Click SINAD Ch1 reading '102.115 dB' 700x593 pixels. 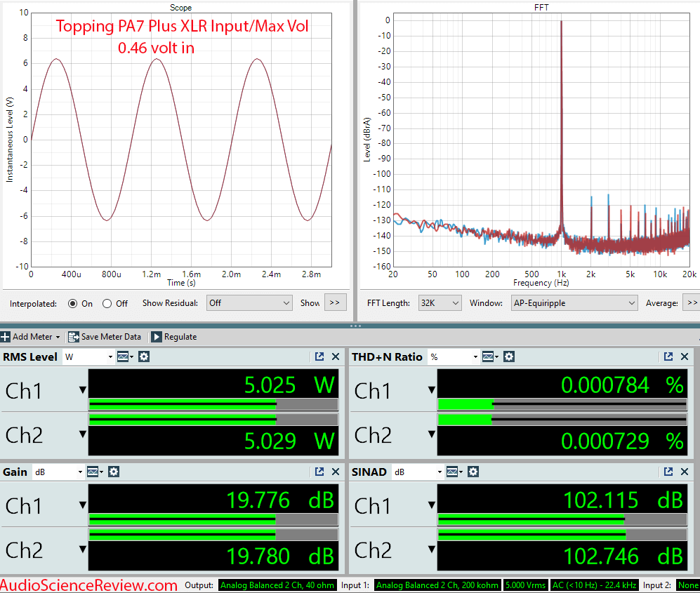[x=623, y=500]
